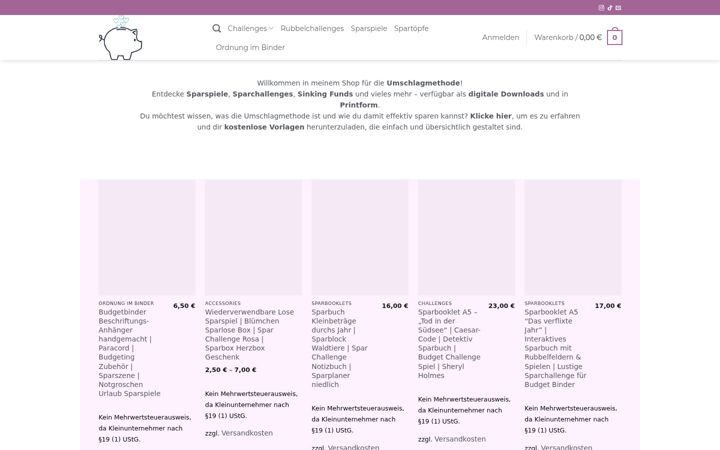Follow the 'Klicke hier' link
The height and width of the screenshot is (450, 720).
490,116
